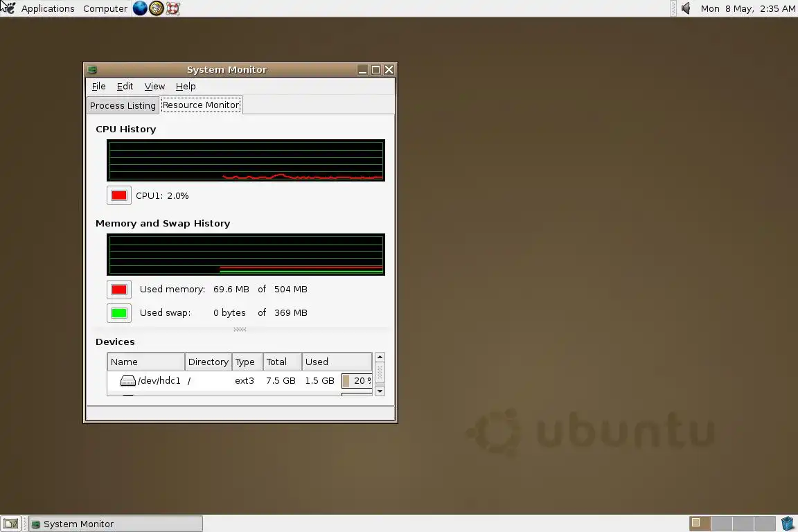Click the 20% usage progress bar
The height and width of the screenshot is (532, 798).
(357, 381)
